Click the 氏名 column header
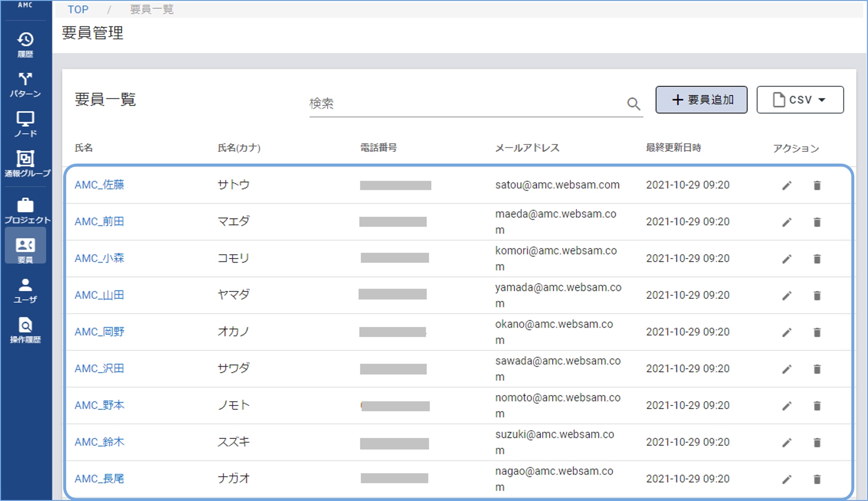Viewport: 868px width, 501px height. coord(84,147)
